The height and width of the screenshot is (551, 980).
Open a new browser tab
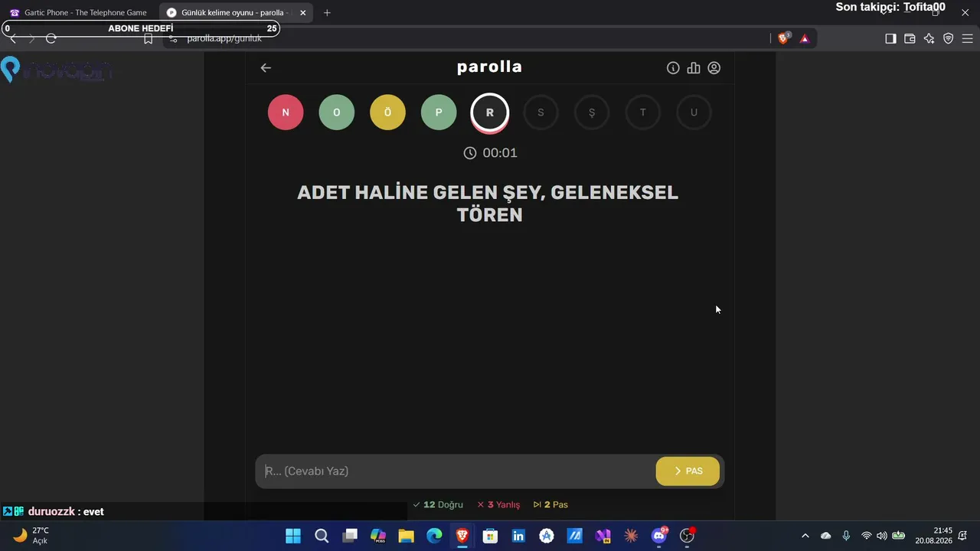[x=327, y=12]
